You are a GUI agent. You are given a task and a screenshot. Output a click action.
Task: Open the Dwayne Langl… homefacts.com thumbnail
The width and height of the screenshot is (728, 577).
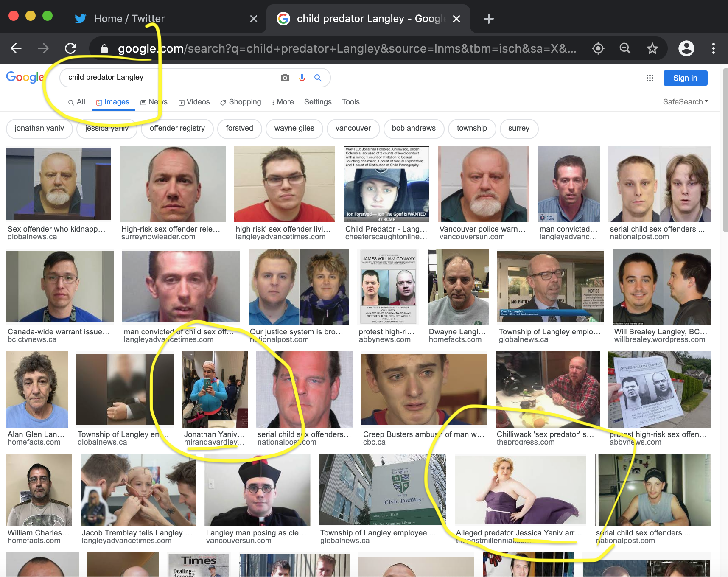[458, 287]
